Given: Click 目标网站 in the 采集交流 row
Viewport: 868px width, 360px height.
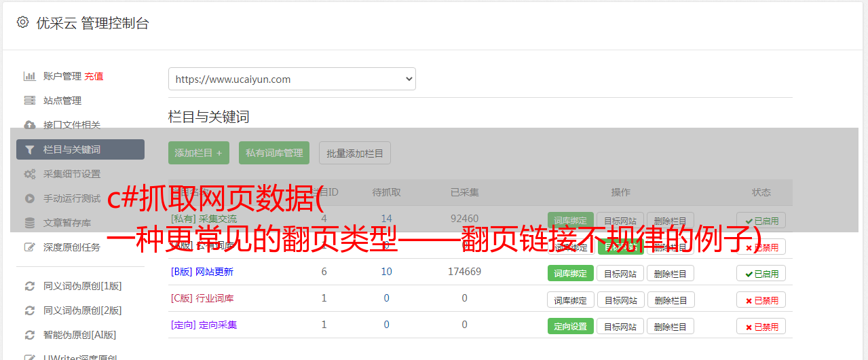Looking at the screenshot, I should pos(621,221).
